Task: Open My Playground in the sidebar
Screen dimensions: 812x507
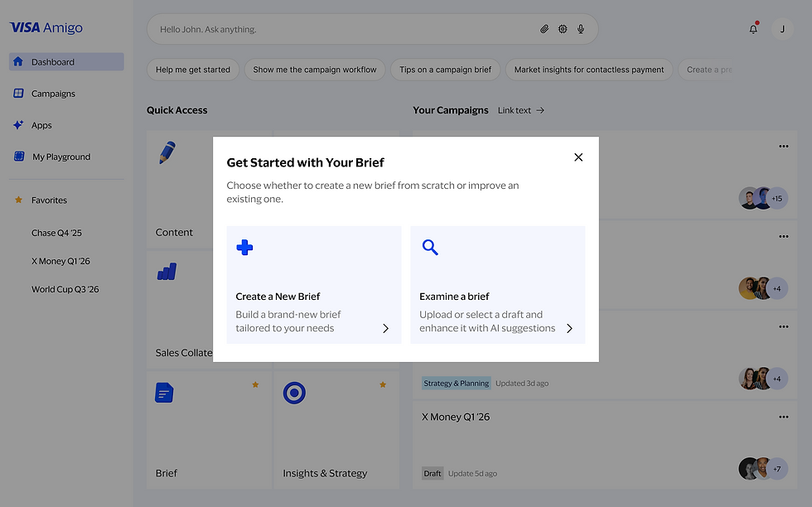Action: tap(60, 157)
